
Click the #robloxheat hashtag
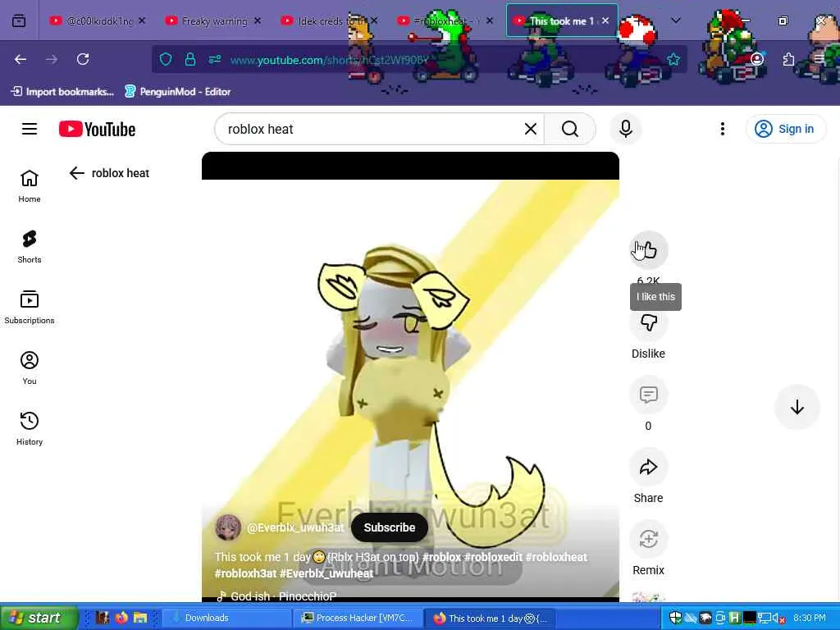pos(556,557)
